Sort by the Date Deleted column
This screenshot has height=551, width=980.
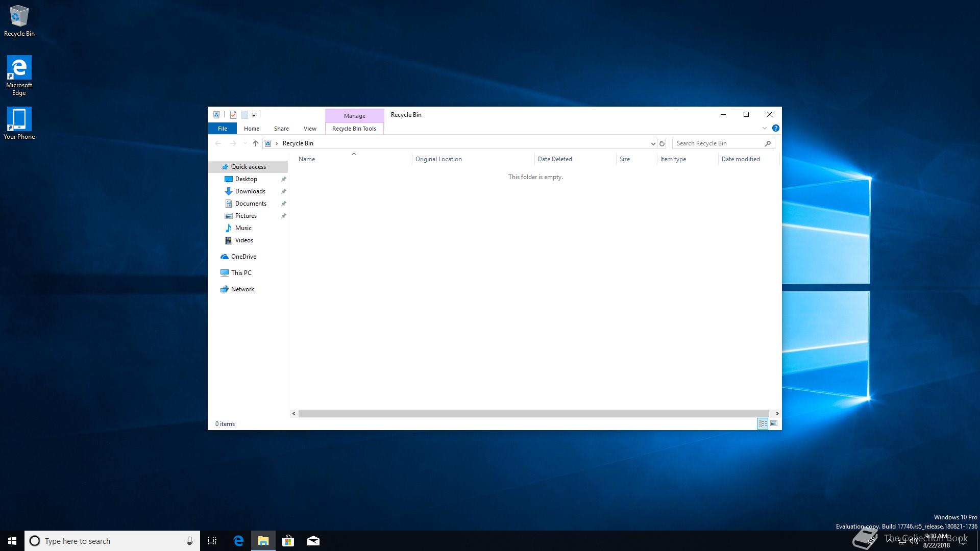[555, 159]
